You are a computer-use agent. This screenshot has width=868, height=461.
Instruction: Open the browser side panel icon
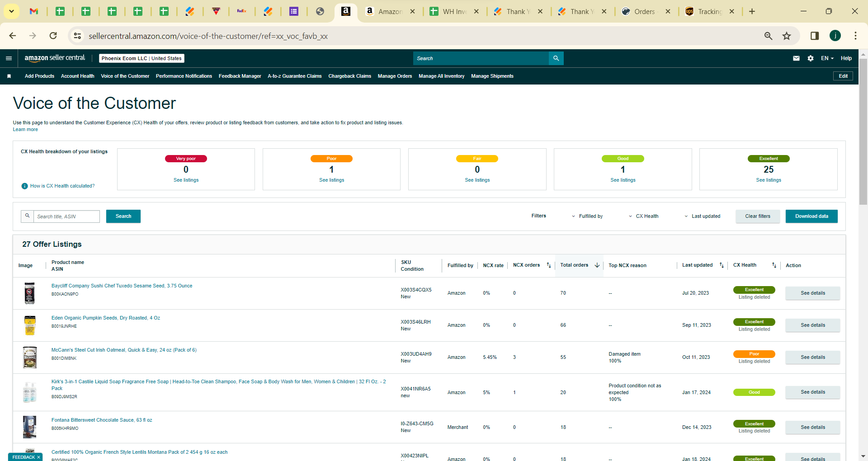pyautogui.click(x=815, y=36)
